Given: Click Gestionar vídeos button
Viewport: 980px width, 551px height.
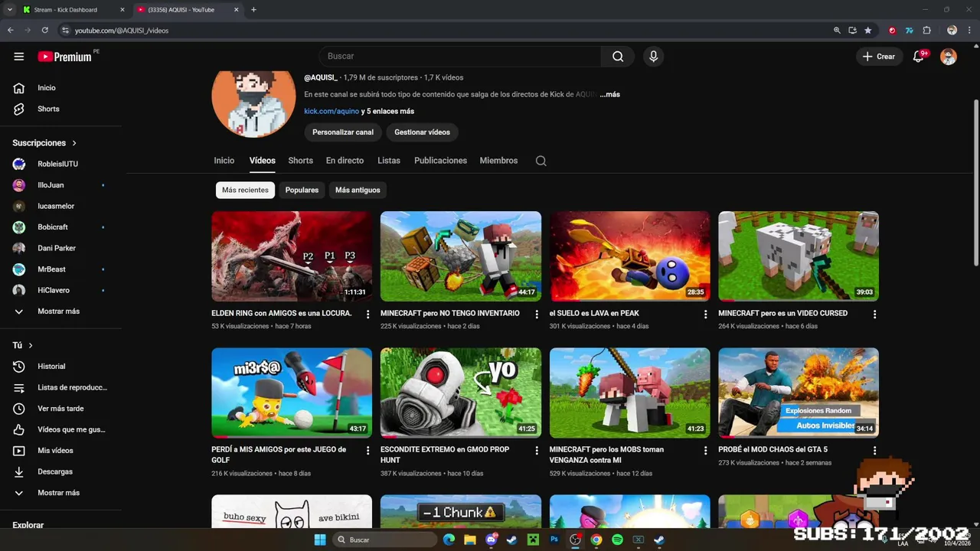Looking at the screenshot, I should [422, 132].
